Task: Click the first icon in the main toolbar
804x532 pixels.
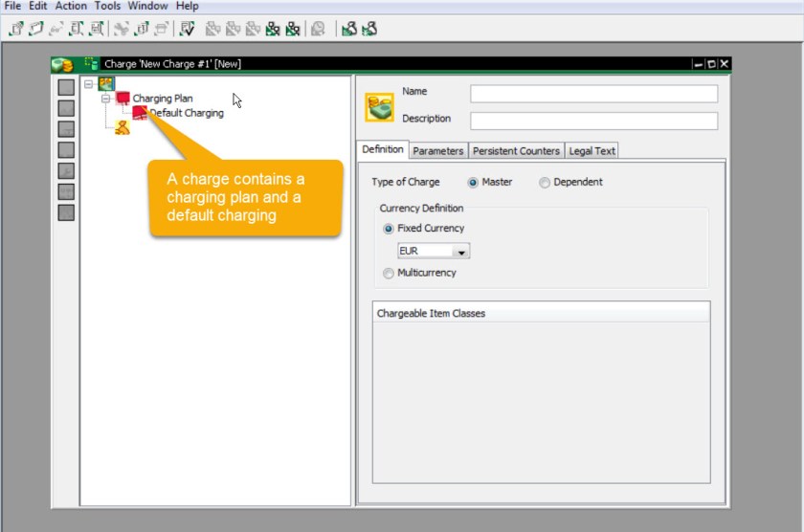Action: (15, 29)
